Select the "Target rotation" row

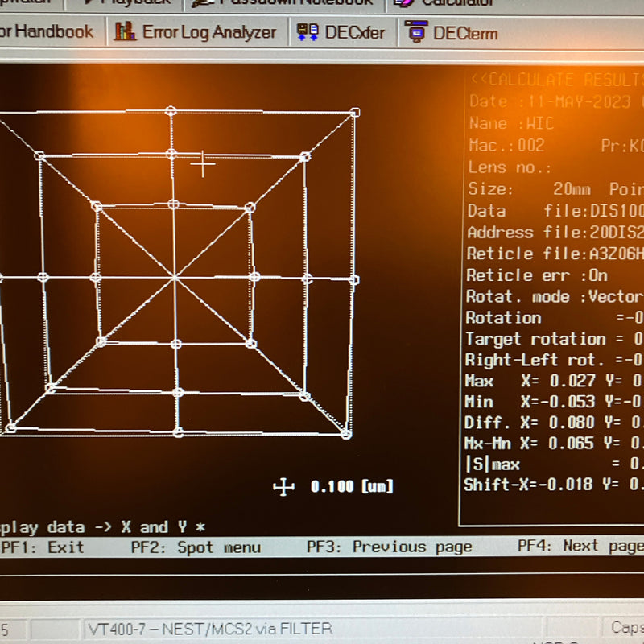tap(555, 339)
